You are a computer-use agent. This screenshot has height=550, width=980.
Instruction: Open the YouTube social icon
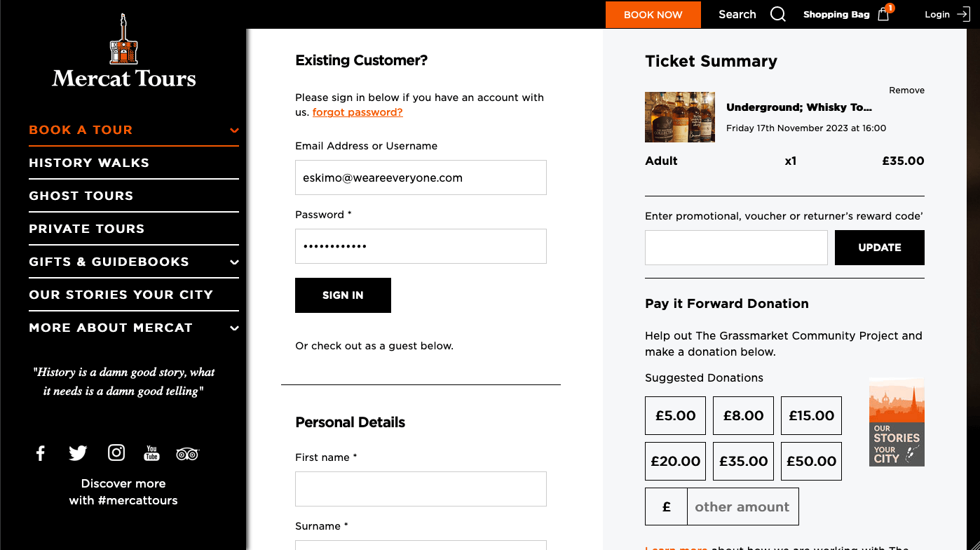[151, 453]
